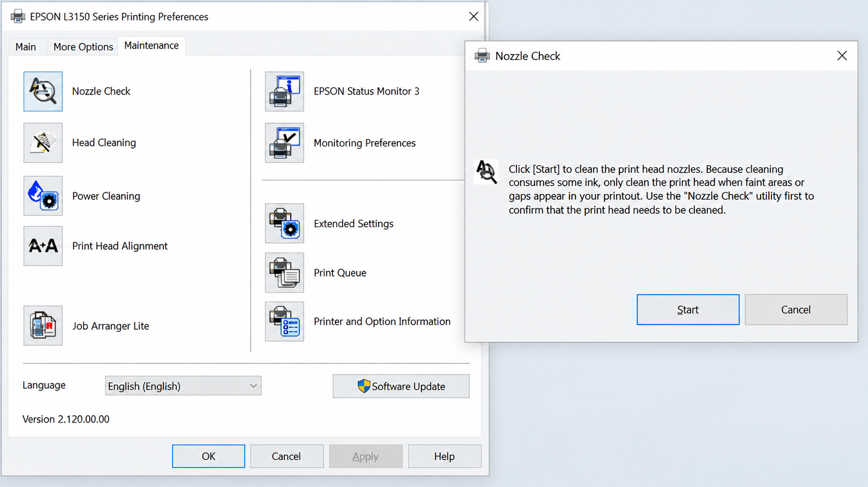Click the printer icon in Printing Preferences title bar
This screenshot has width=868, height=487.
click(18, 17)
